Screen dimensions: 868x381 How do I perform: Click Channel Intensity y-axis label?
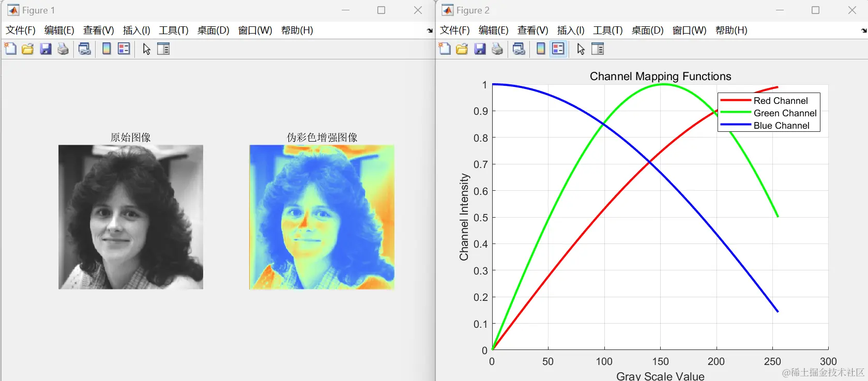click(x=464, y=217)
